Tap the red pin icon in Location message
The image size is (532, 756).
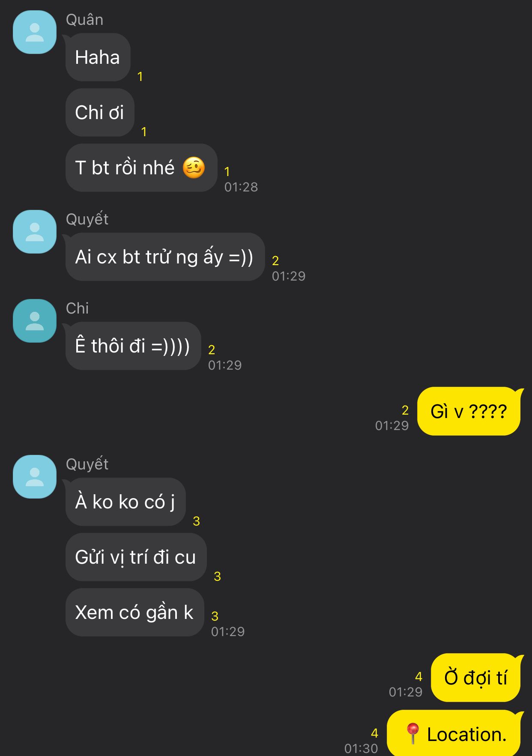(x=412, y=733)
